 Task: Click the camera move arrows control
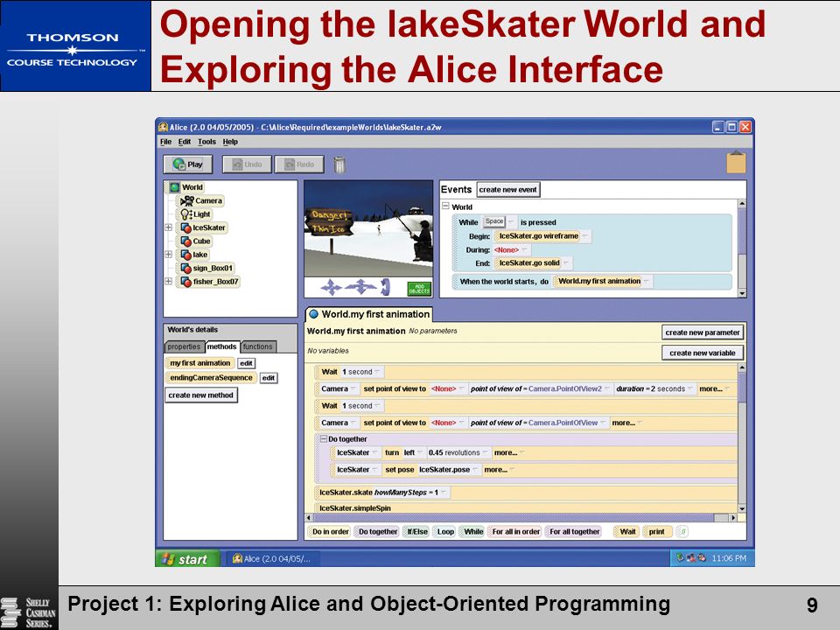pyautogui.click(x=331, y=288)
